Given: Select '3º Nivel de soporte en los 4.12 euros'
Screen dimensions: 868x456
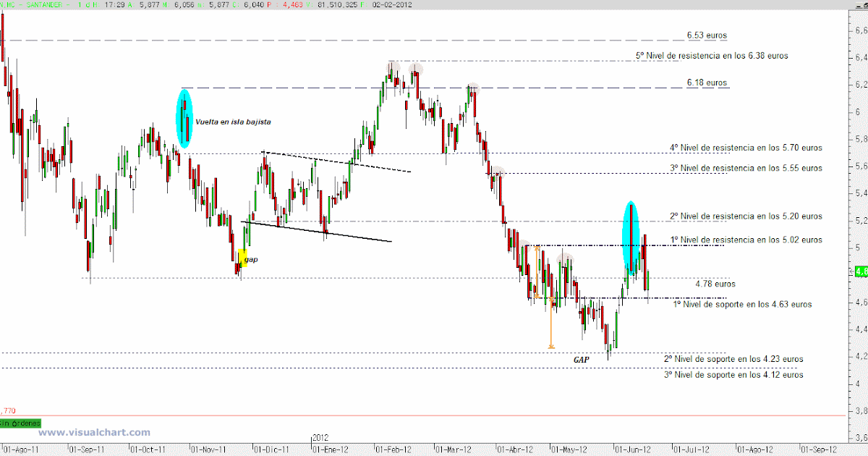Looking at the screenshot, I should click(x=733, y=375).
